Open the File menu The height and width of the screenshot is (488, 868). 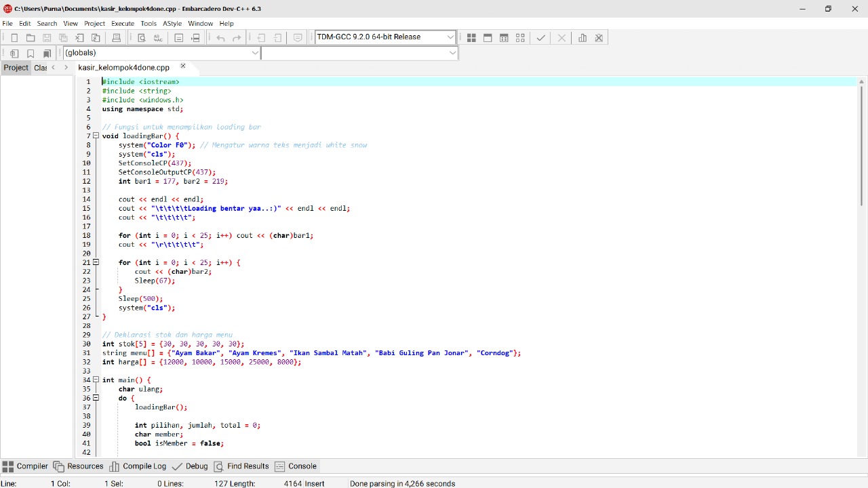pos(7,23)
